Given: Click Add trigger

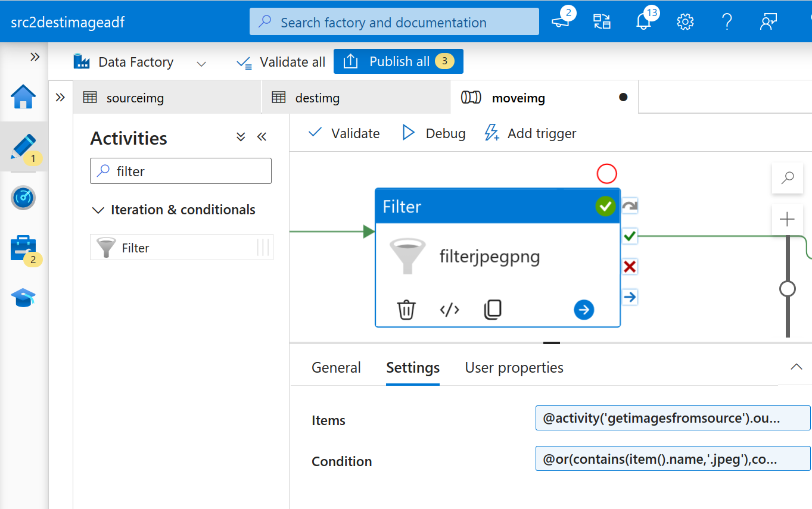Looking at the screenshot, I should (x=530, y=133).
